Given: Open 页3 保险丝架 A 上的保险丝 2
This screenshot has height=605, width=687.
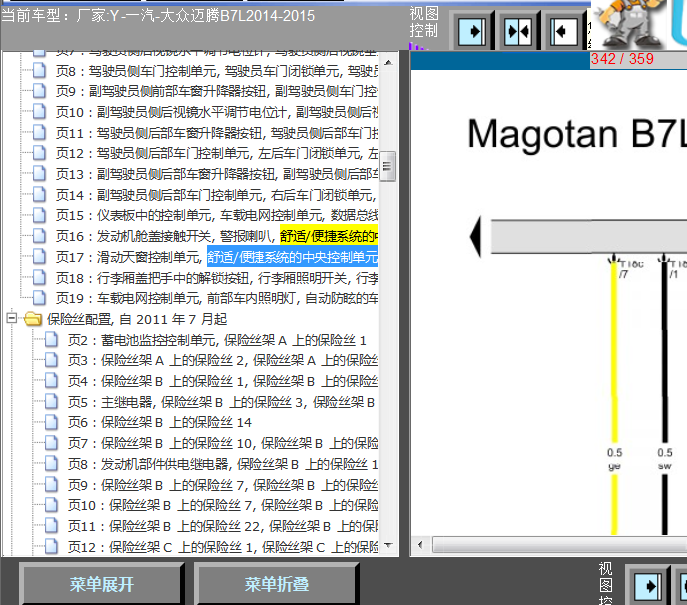Looking at the screenshot, I should click(x=223, y=360).
